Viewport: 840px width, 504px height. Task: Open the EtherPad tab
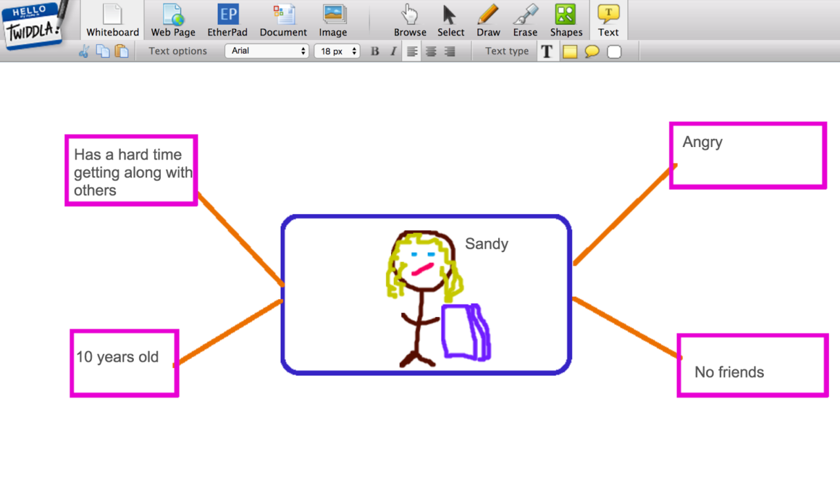click(228, 20)
